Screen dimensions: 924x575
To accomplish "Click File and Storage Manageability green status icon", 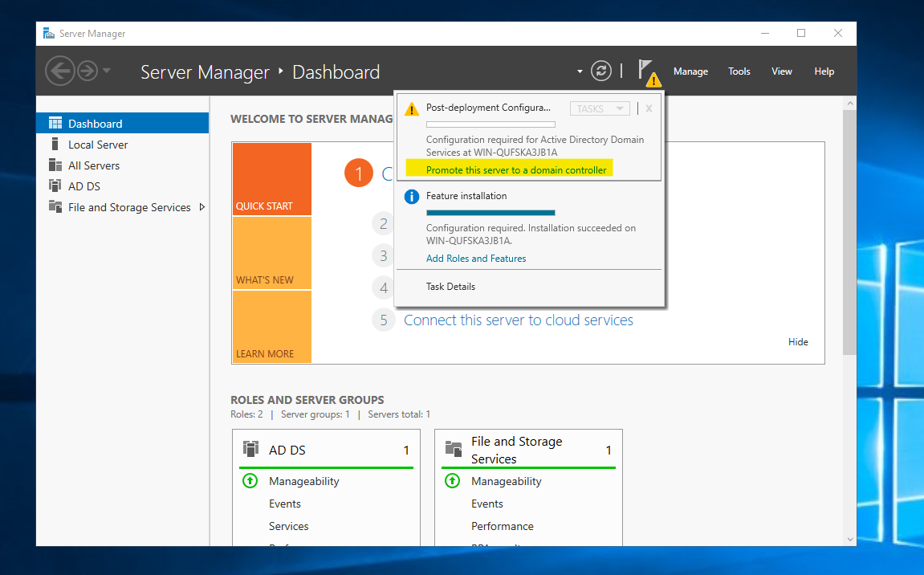I will click(453, 481).
